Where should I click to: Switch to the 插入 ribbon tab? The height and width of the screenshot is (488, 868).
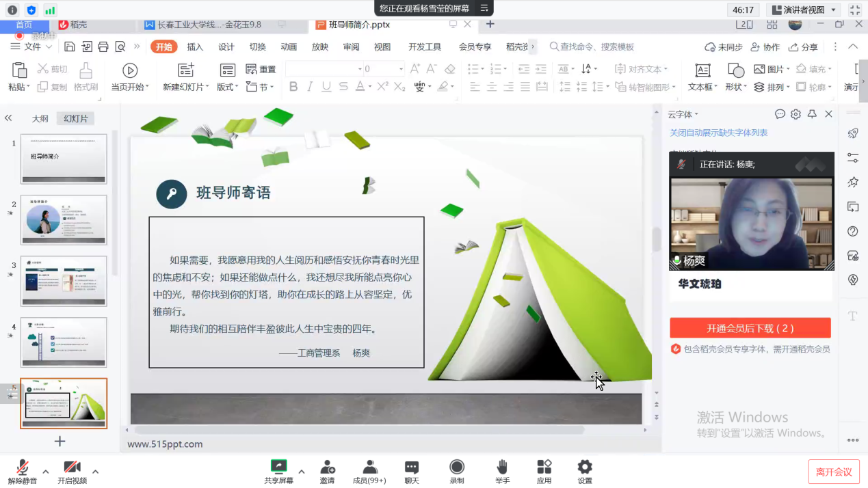coord(195,46)
